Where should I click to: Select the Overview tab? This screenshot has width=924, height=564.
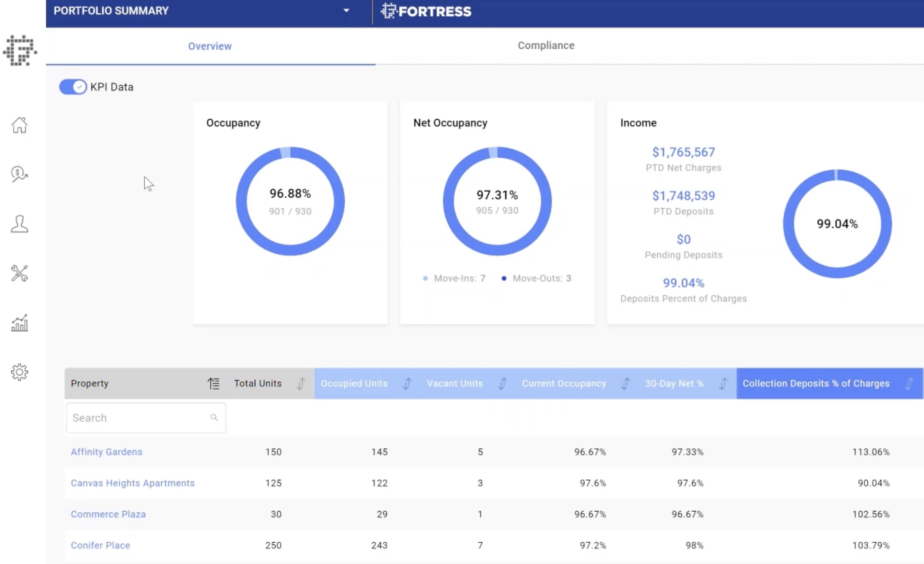point(210,46)
